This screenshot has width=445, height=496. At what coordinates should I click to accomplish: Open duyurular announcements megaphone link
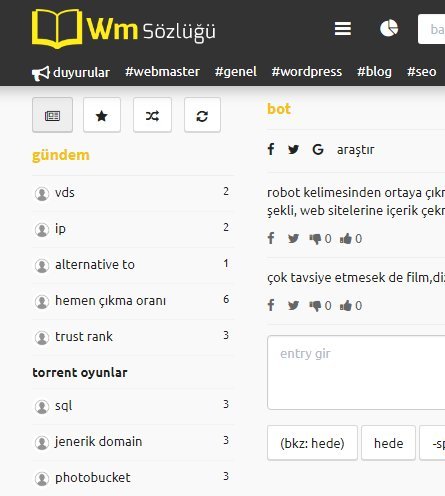[x=71, y=72]
